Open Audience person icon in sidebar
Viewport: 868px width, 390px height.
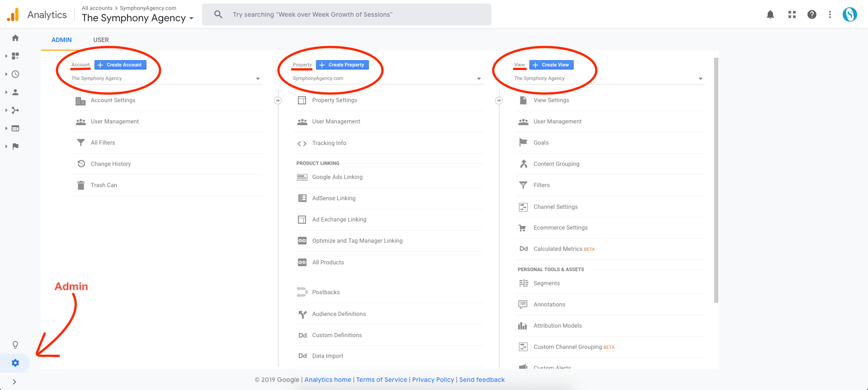[x=15, y=92]
